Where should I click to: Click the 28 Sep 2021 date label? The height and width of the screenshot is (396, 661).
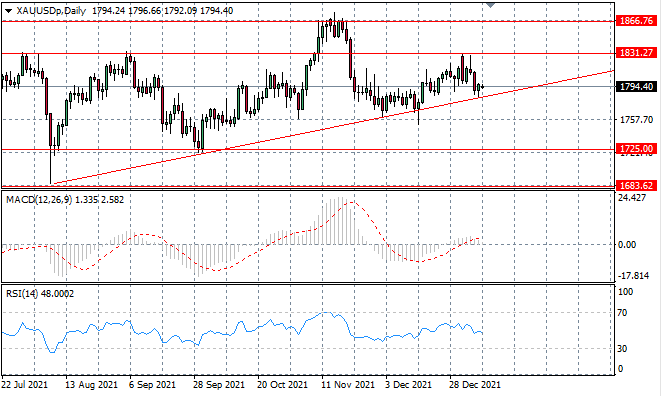pos(219,385)
